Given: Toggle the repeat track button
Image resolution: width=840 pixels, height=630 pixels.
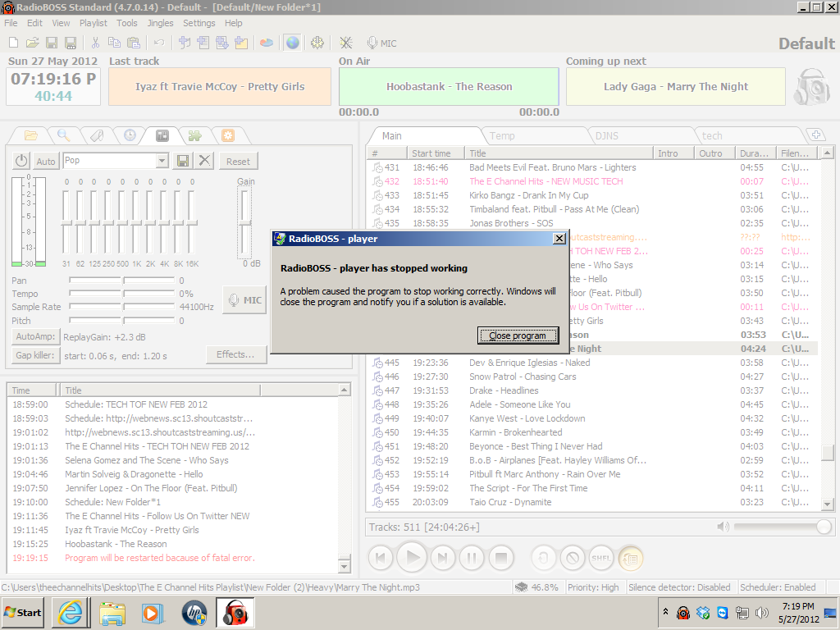Looking at the screenshot, I should 543,558.
